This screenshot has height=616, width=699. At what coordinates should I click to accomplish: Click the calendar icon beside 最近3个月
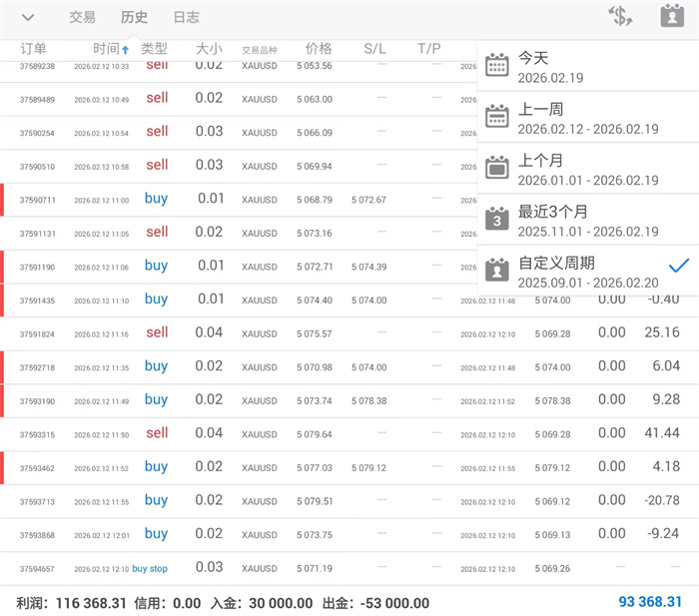(x=497, y=219)
